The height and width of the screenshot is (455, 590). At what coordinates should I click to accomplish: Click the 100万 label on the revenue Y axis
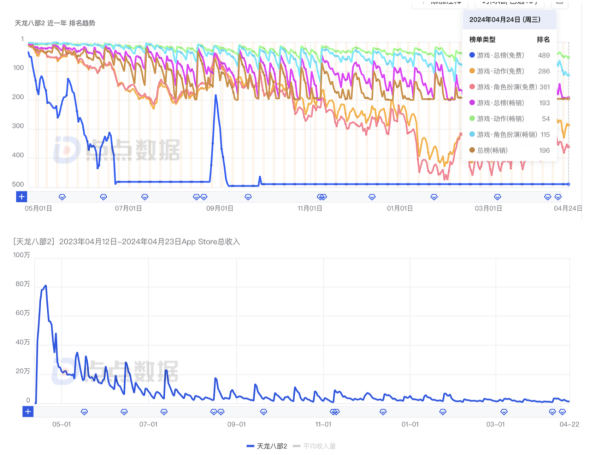pos(21,255)
